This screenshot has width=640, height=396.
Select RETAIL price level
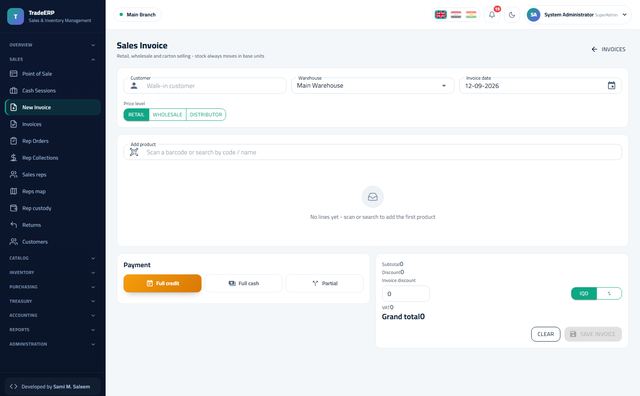(136, 115)
